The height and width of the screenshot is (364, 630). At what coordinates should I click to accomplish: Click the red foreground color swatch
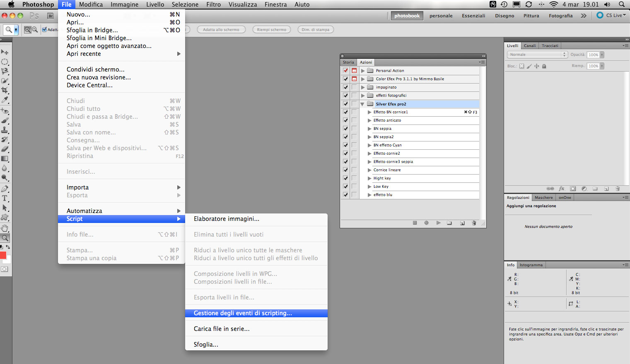point(2,255)
